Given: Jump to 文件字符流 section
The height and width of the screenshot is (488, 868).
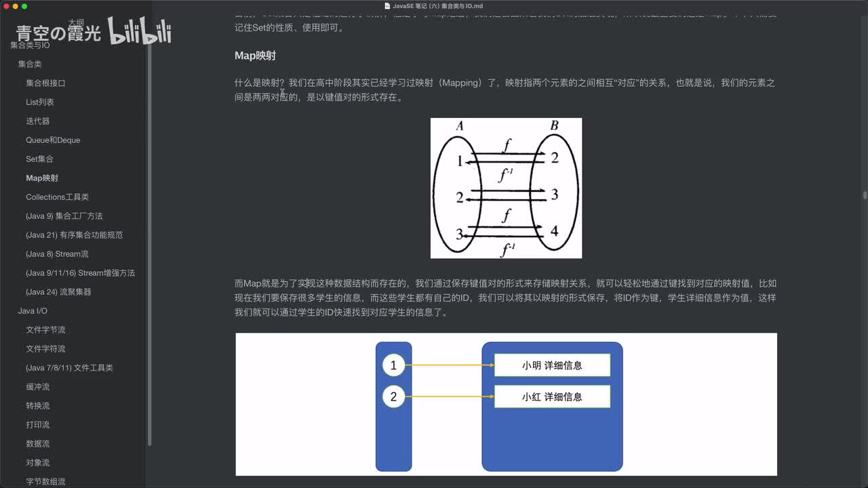Looking at the screenshot, I should 45,348.
